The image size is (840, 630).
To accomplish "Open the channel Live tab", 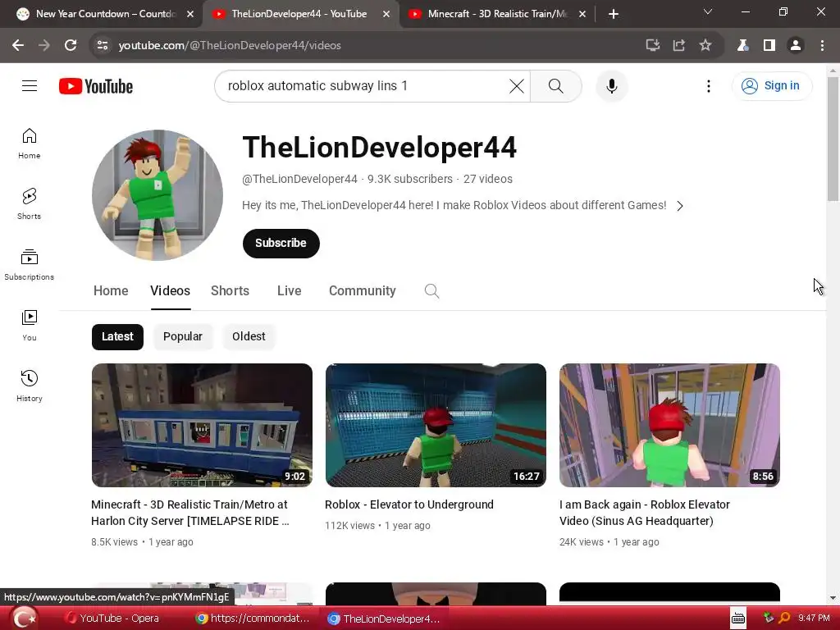I will (x=290, y=291).
